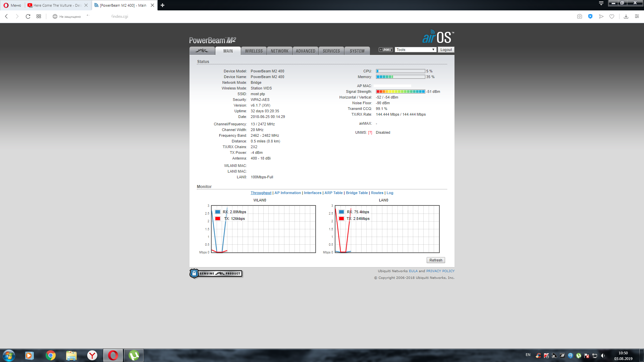Switch to the SYSTEM tab

tap(357, 51)
